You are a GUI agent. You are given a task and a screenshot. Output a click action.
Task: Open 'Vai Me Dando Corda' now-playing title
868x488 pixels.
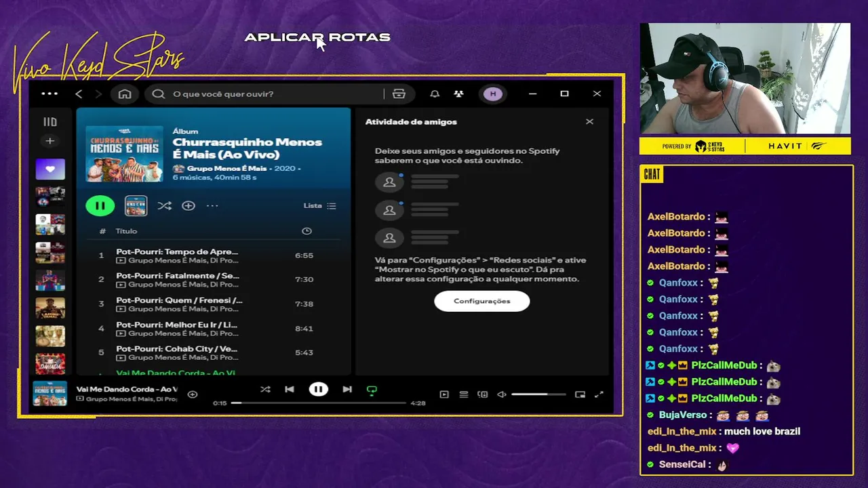click(x=127, y=389)
